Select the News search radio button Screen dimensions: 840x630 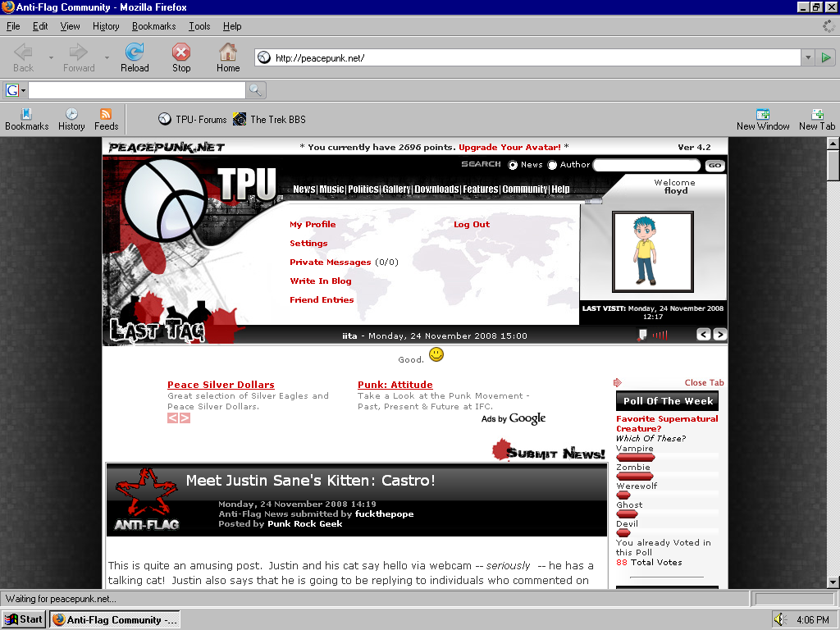514,165
